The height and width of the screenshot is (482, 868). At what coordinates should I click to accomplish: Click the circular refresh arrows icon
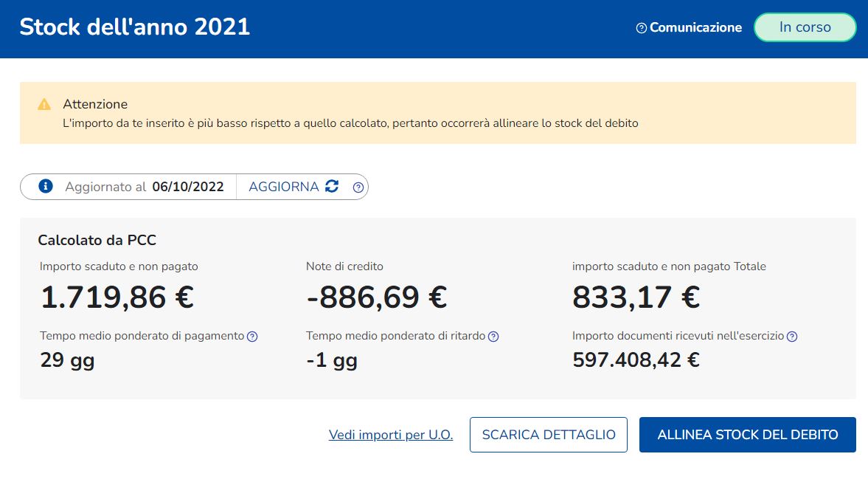pos(332,186)
